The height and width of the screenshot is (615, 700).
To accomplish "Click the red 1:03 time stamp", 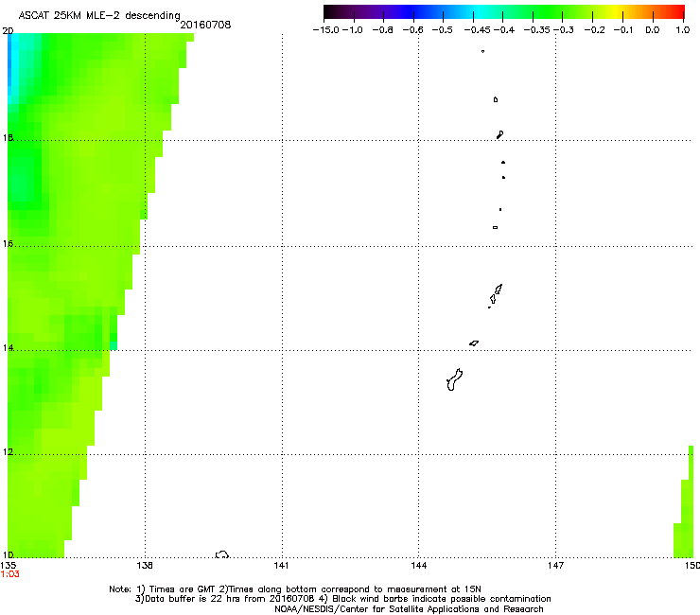I will [x=10, y=574].
